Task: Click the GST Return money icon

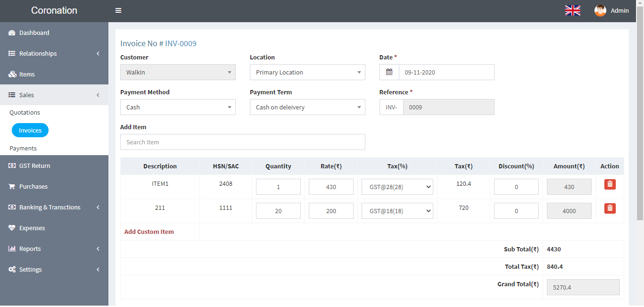Action: click(12, 166)
